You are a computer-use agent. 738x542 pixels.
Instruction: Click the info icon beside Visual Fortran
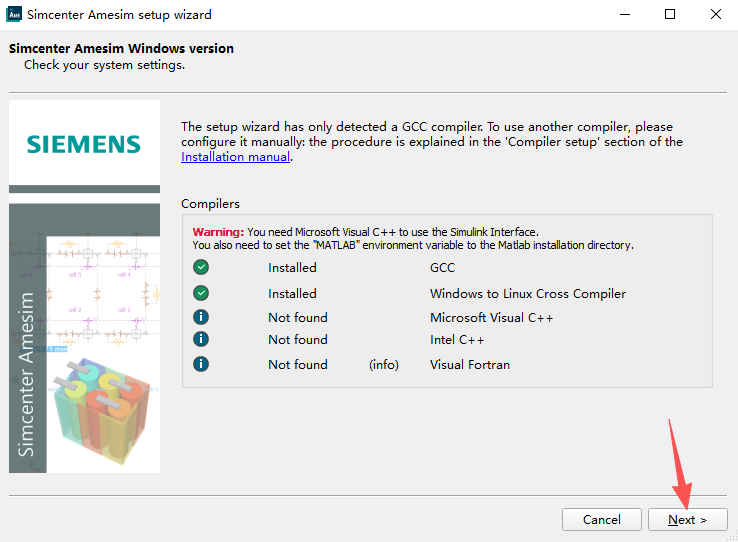(x=201, y=365)
